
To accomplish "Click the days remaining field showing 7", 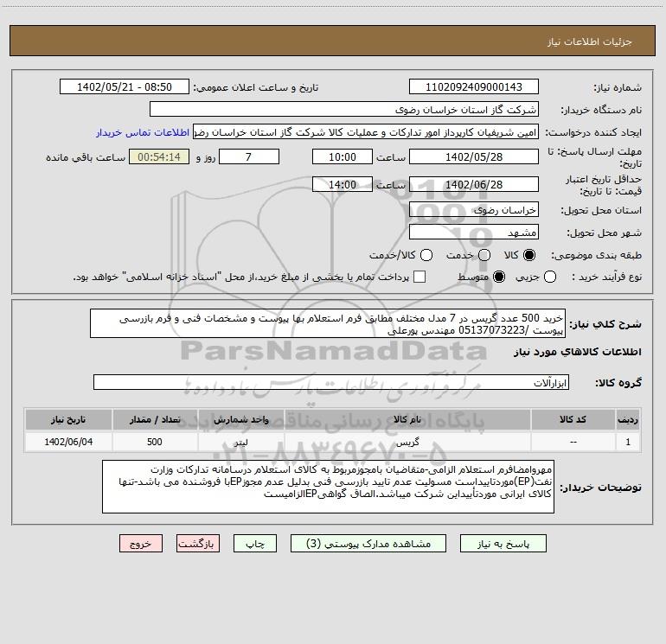I will [249, 156].
